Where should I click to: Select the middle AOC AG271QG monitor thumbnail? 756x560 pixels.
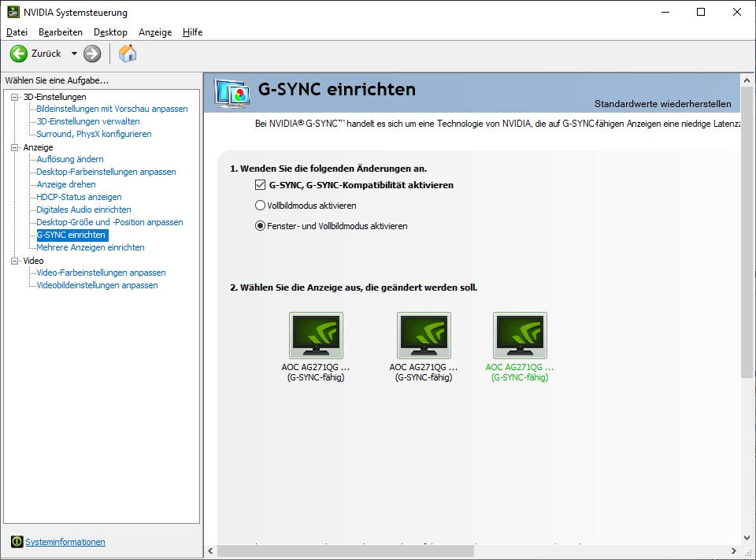(424, 336)
